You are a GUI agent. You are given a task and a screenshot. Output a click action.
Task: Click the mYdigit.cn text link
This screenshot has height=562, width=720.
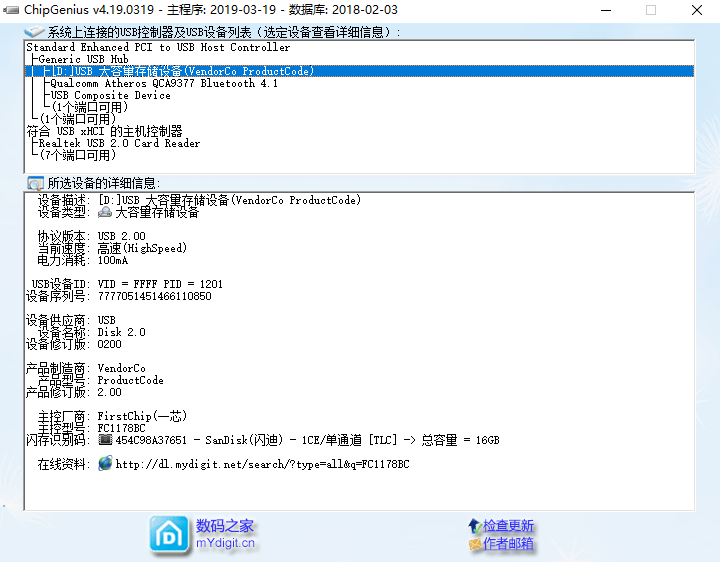[225, 543]
